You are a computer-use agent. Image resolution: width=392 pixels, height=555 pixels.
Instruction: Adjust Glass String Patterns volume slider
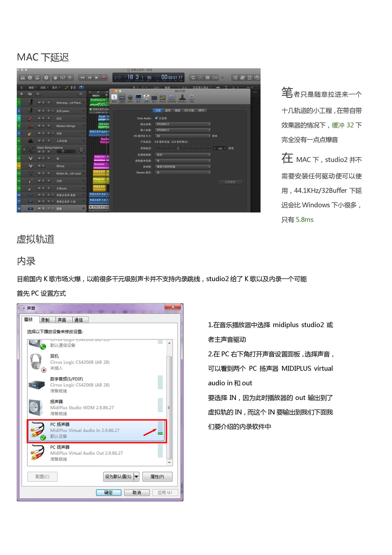[66, 152]
